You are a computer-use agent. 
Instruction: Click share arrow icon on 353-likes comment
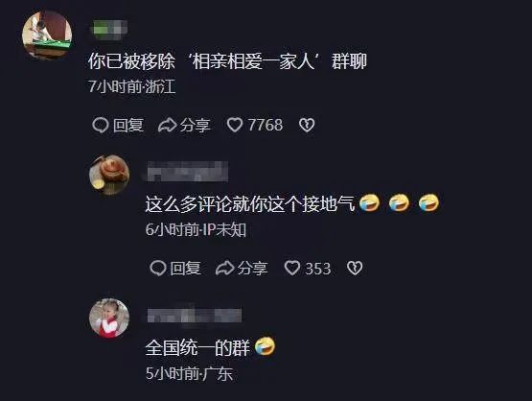224,269
